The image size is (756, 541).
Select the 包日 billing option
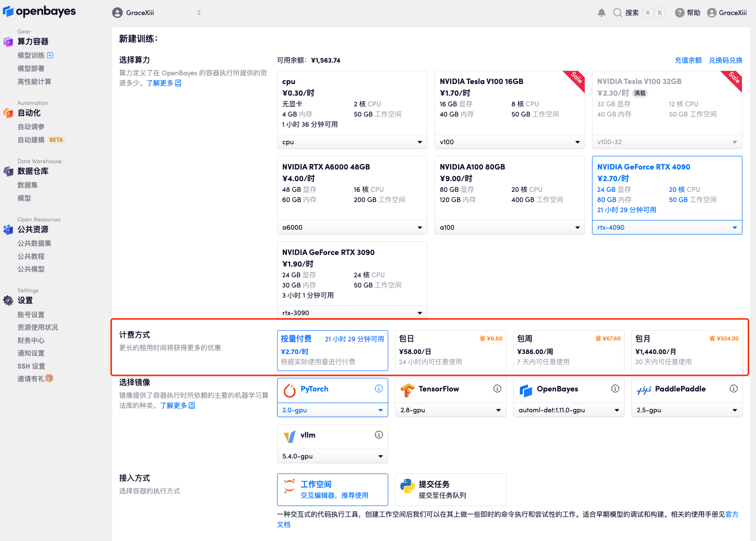450,350
